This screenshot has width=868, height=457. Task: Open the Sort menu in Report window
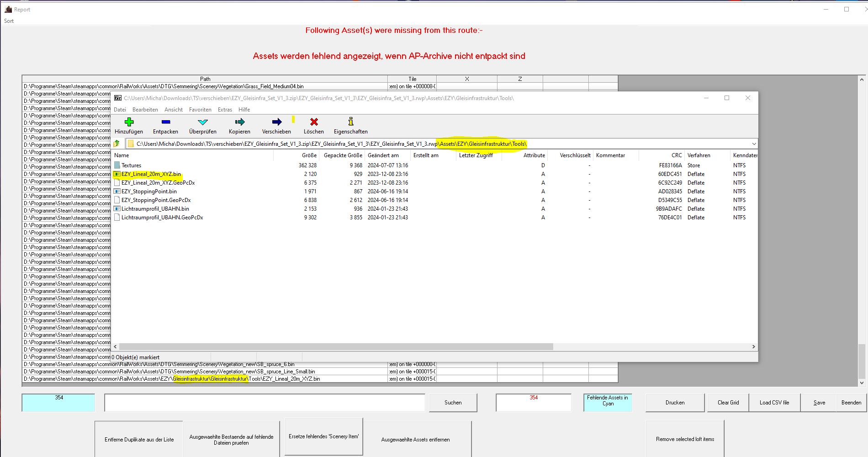tap(9, 21)
